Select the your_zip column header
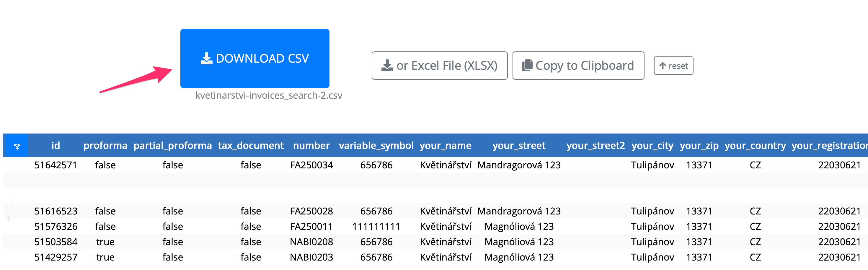The image size is (868, 270). point(699,145)
